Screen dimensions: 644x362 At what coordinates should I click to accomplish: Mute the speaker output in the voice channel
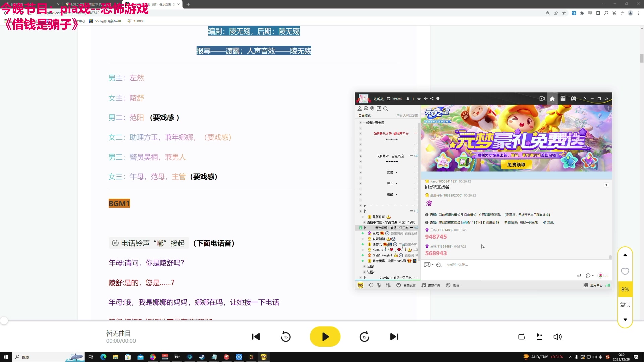(x=371, y=285)
